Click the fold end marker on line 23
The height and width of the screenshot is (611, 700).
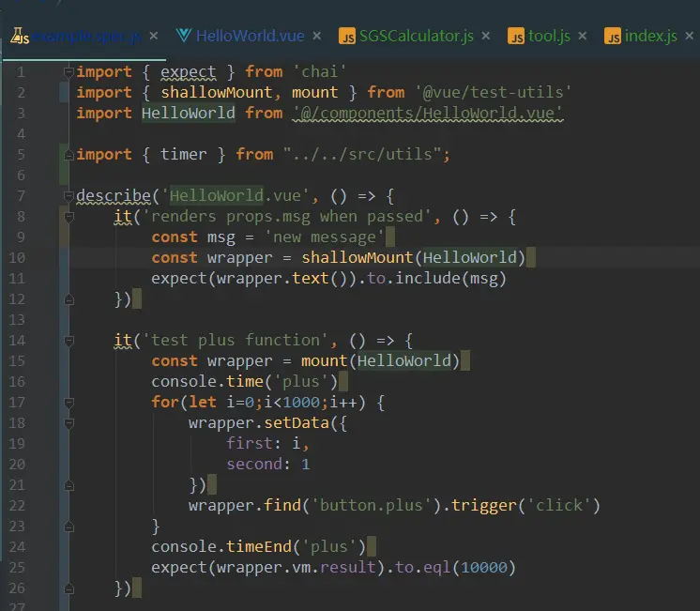68,527
